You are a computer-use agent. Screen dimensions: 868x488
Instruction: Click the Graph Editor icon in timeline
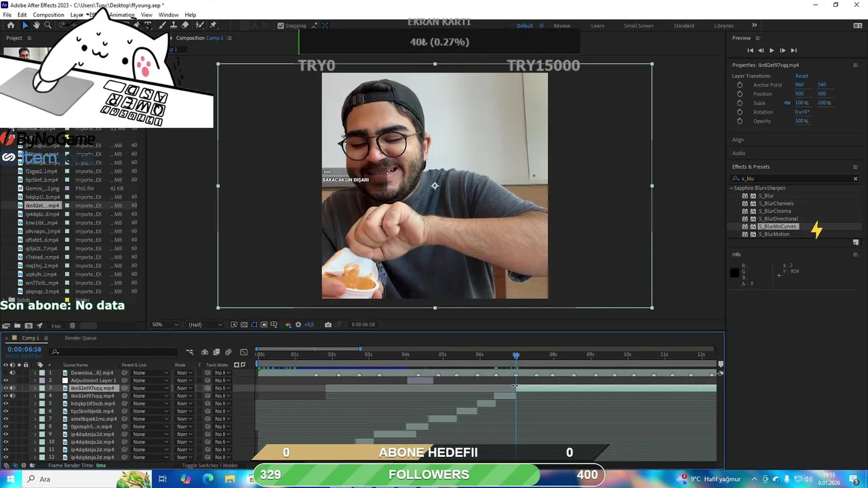click(244, 352)
